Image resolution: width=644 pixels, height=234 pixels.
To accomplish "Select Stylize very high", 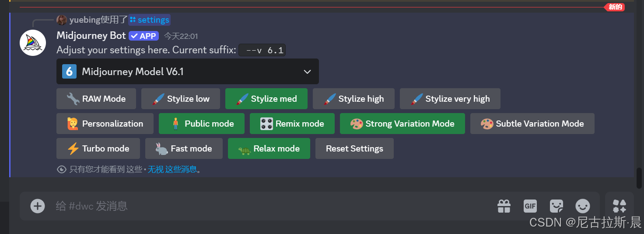I will [450, 99].
